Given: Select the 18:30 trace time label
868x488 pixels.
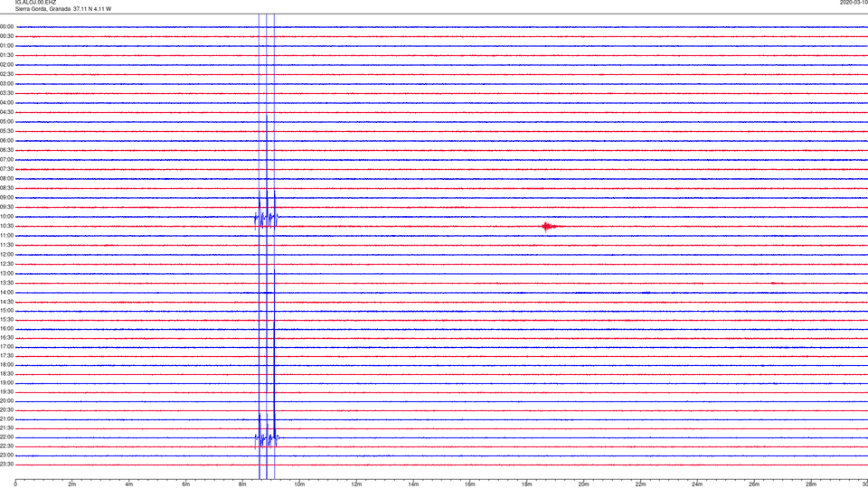Looking at the screenshot, I should [6, 374].
